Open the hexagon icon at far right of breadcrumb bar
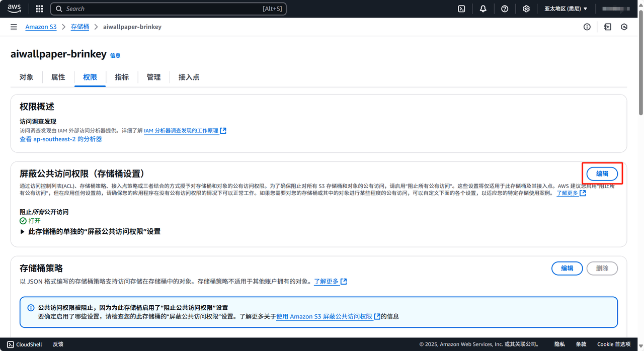The width and height of the screenshot is (644, 351). point(624,27)
